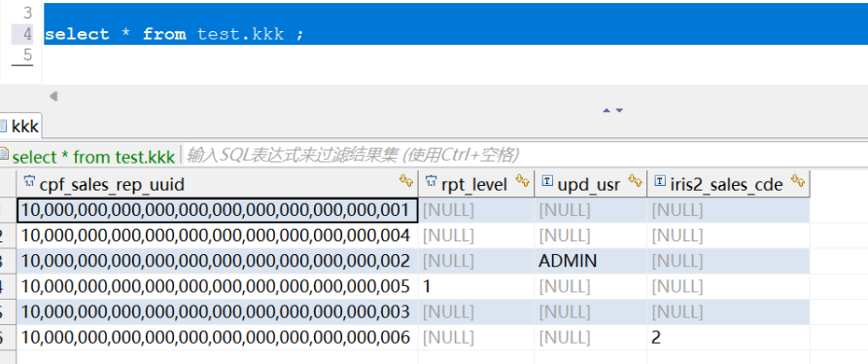
Task: Click text type icon beside iris2_sales_cde
Action: tap(660, 181)
